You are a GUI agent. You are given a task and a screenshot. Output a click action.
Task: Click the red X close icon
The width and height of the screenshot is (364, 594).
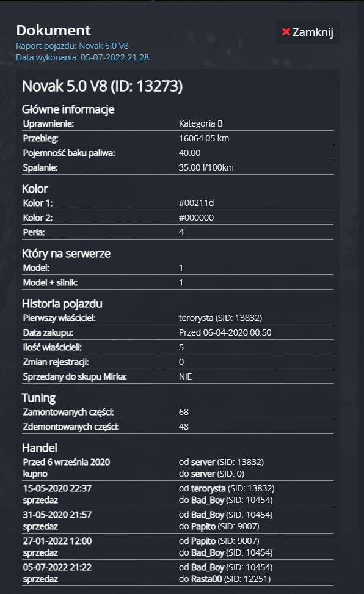(x=286, y=32)
